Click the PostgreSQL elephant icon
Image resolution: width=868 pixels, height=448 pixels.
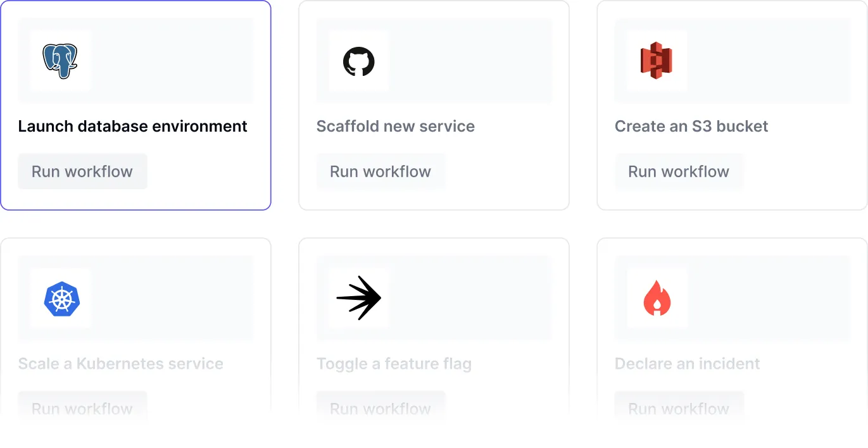pos(60,60)
